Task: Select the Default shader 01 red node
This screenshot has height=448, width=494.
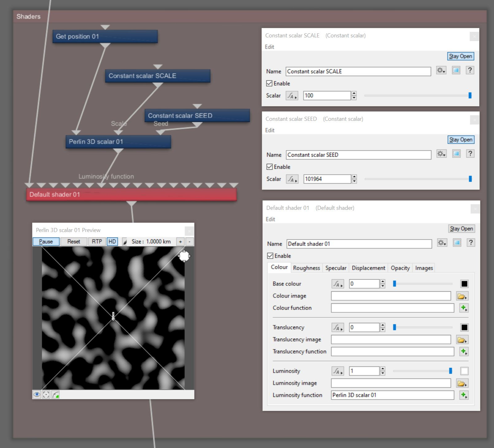Action: pos(132,195)
